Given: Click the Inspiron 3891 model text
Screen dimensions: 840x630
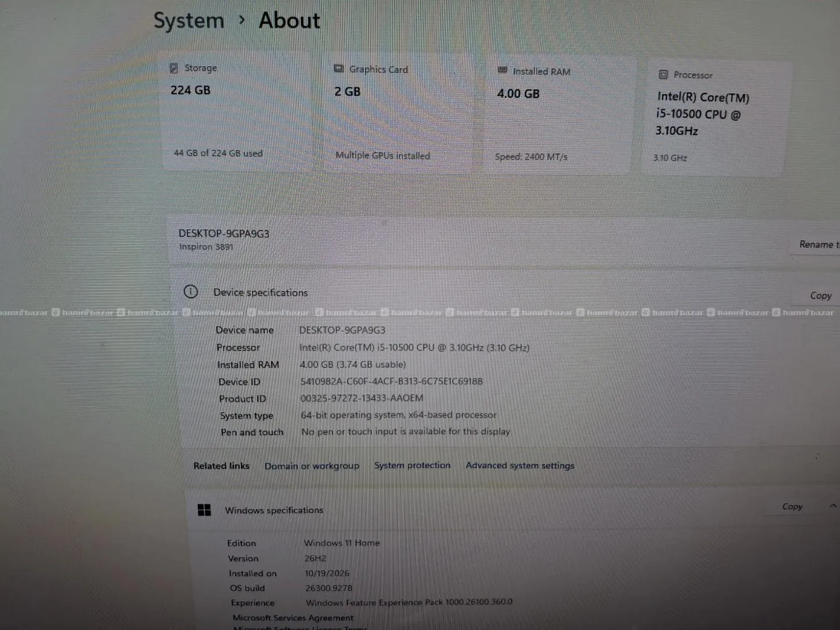Looking at the screenshot, I should point(206,247).
